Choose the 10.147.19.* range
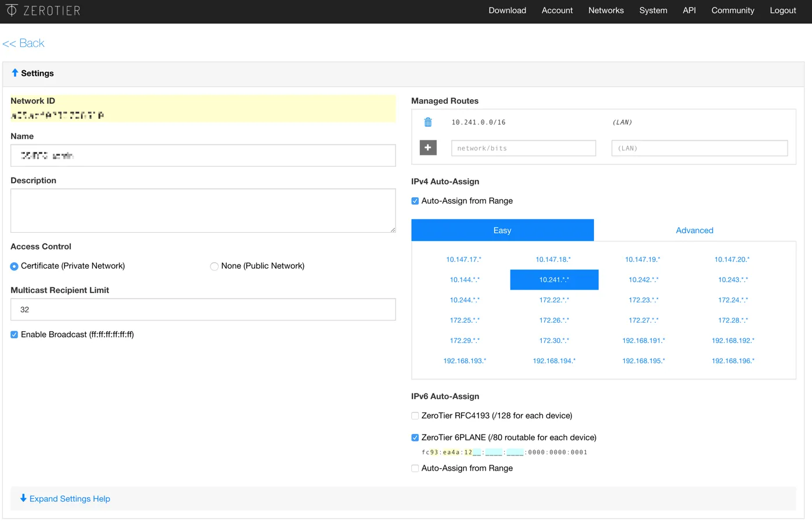Image resolution: width=812 pixels, height=521 pixels. pos(643,259)
